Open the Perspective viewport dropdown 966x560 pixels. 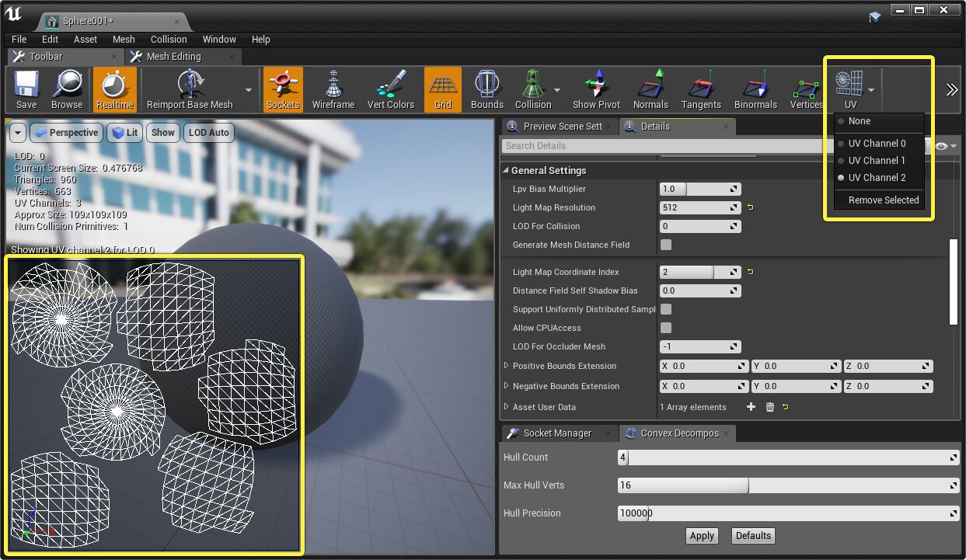pos(66,133)
